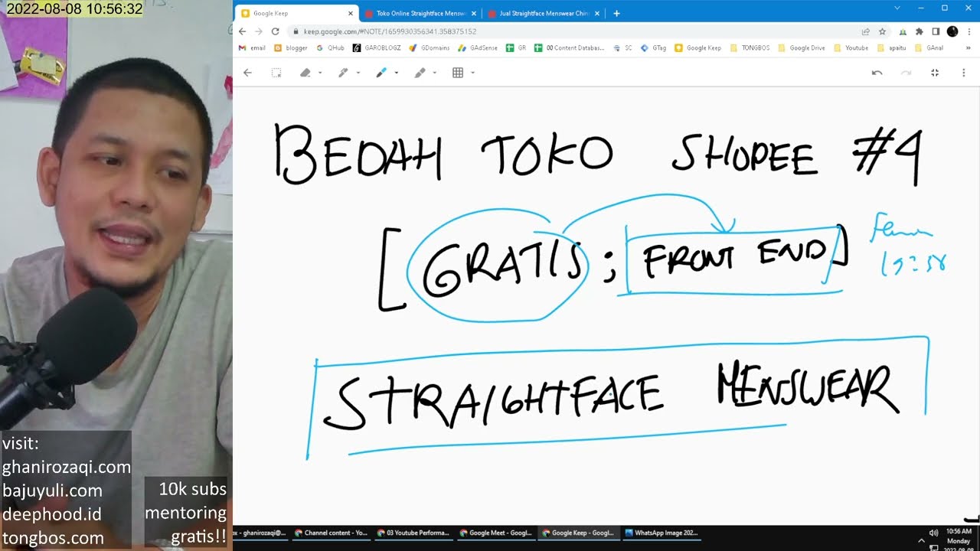Image resolution: width=980 pixels, height=551 pixels.
Task: Open the Google Keep bookmark
Action: 698,47
